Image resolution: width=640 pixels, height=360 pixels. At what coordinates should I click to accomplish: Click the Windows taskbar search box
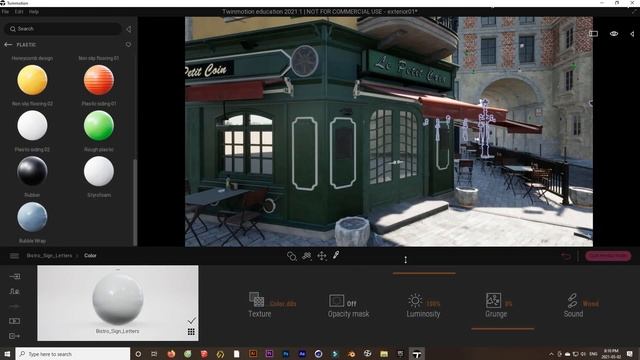click(73, 354)
